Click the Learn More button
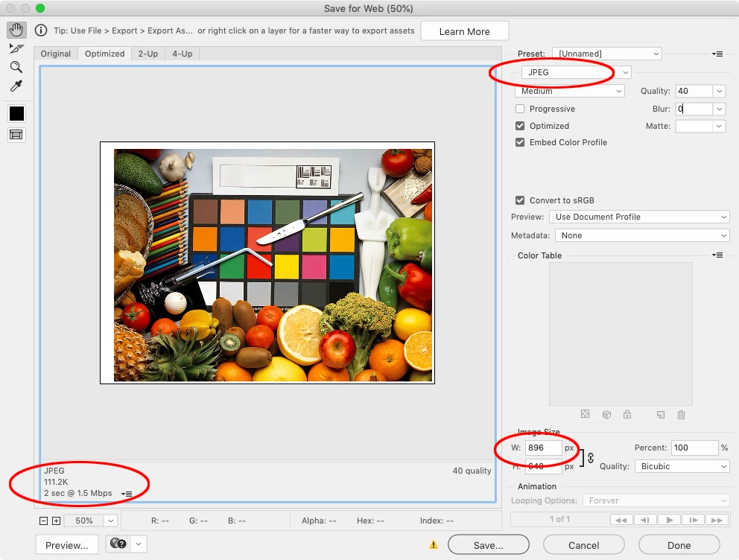 point(465,31)
